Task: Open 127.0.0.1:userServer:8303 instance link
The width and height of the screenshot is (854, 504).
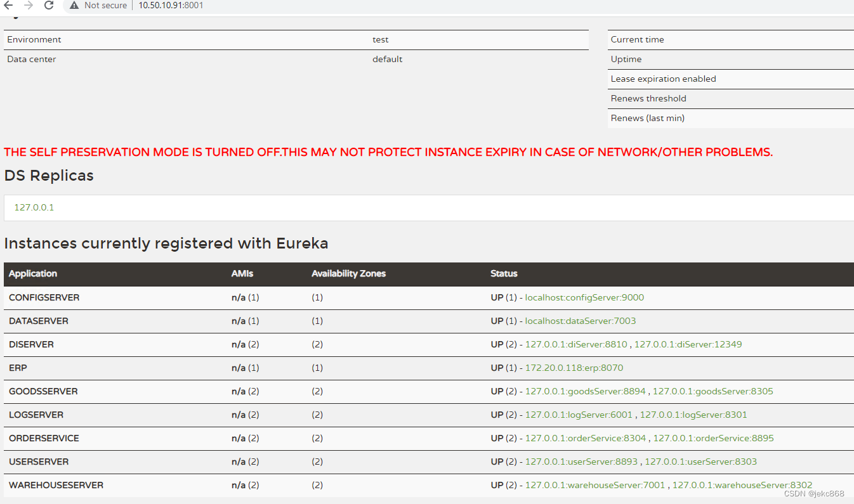Action: (x=700, y=462)
